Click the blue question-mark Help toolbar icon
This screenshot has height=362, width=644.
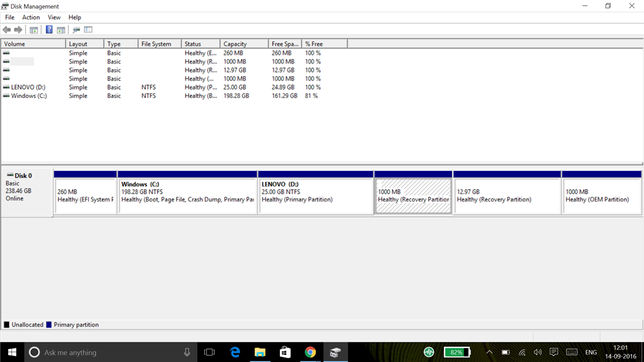(x=49, y=30)
